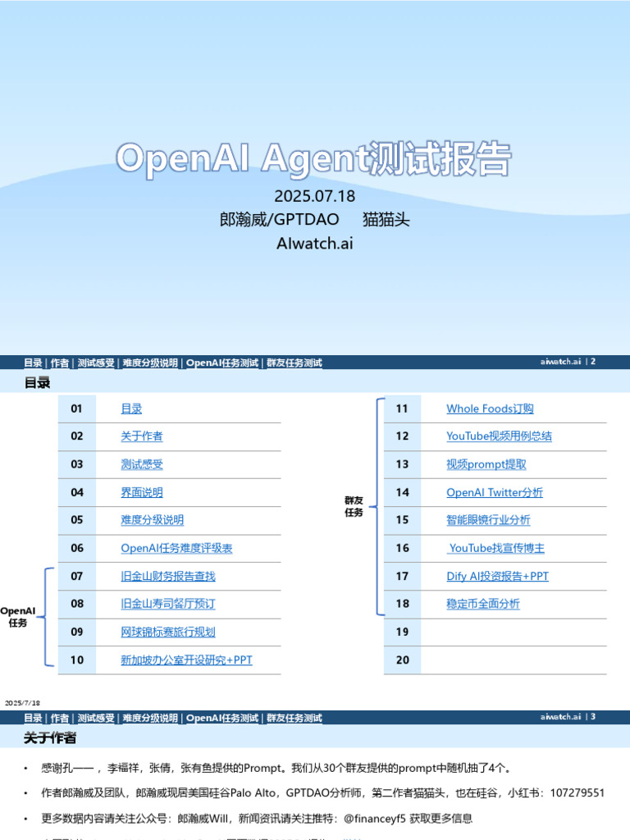Screen dimensions: 630x840
Task: Open the 目录 link in row 01
Action: point(131,409)
